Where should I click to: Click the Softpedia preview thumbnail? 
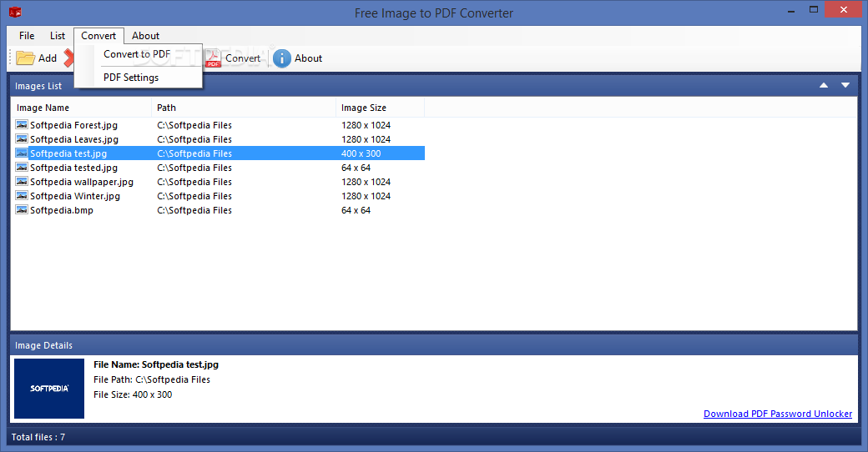point(49,389)
